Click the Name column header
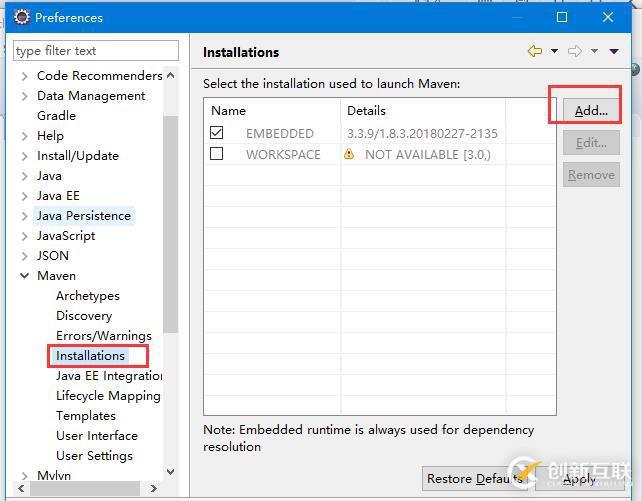Viewport: 642px width, 501px height. pyautogui.click(x=272, y=111)
